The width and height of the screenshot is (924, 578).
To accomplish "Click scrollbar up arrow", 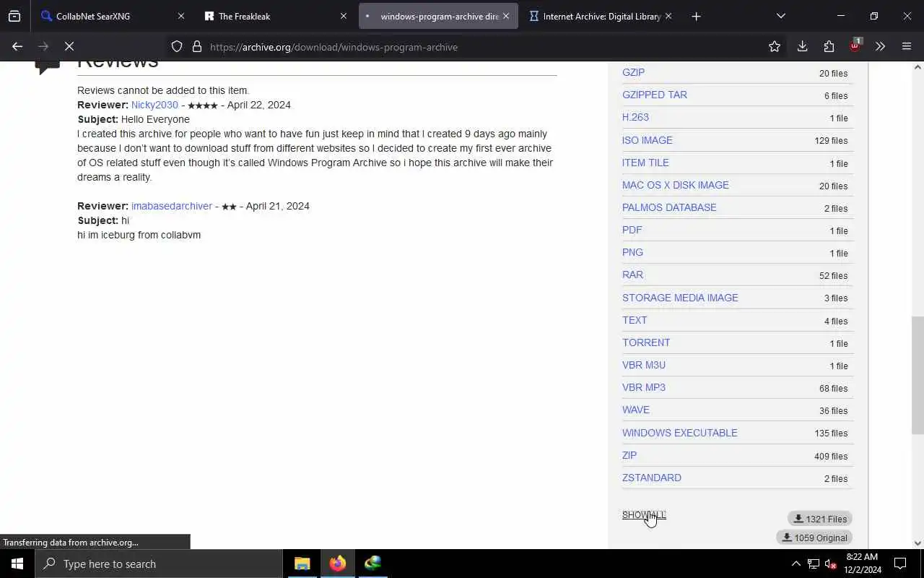I will pos(918,67).
